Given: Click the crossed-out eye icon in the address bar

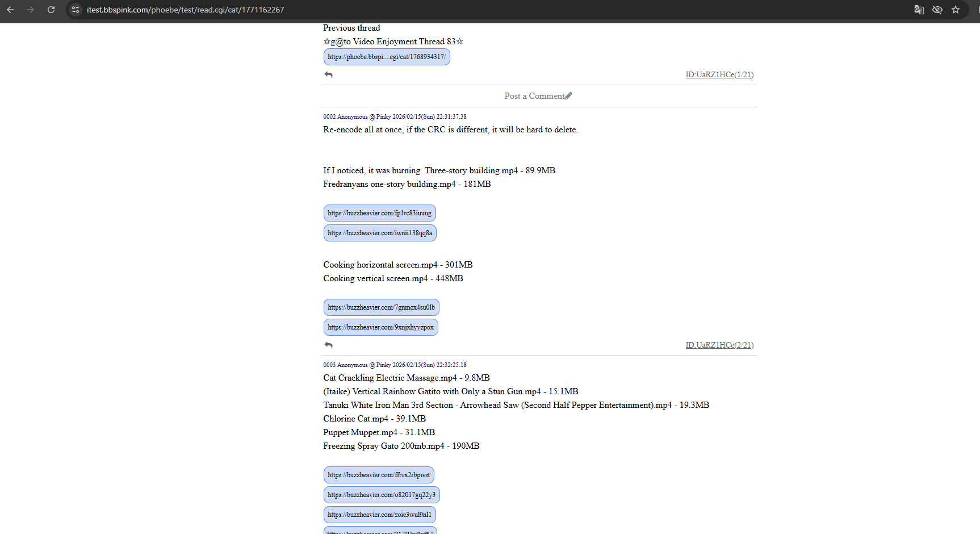Looking at the screenshot, I should click(937, 10).
